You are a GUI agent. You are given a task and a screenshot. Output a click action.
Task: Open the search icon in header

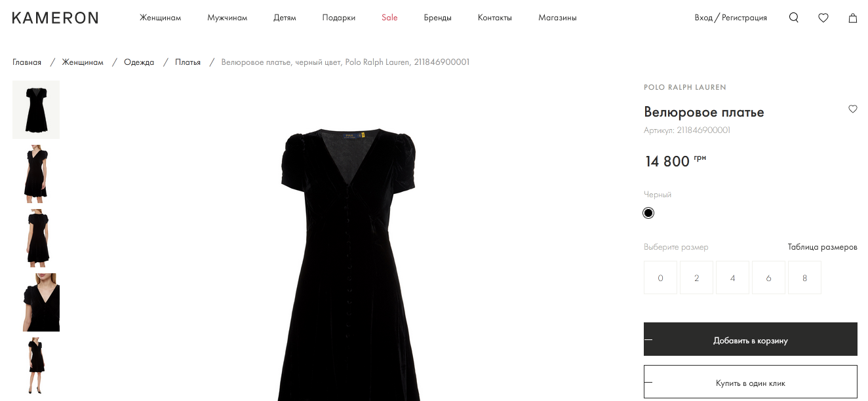[x=793, y=18]
